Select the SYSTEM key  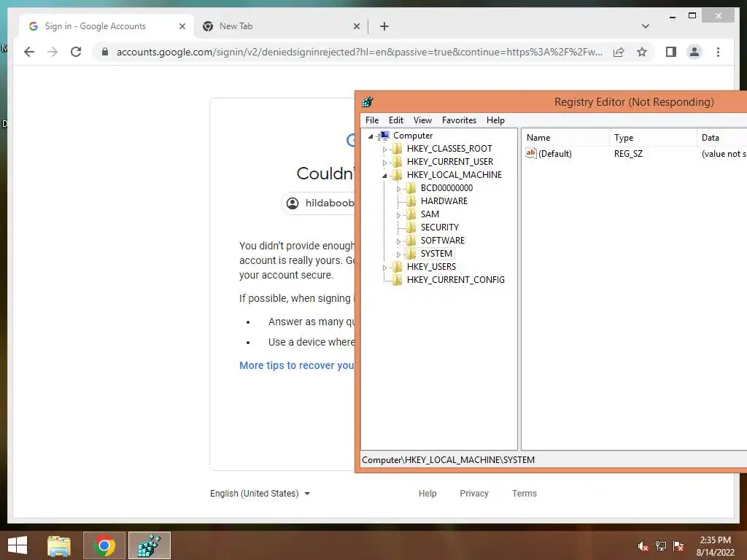tap(436, 253)
